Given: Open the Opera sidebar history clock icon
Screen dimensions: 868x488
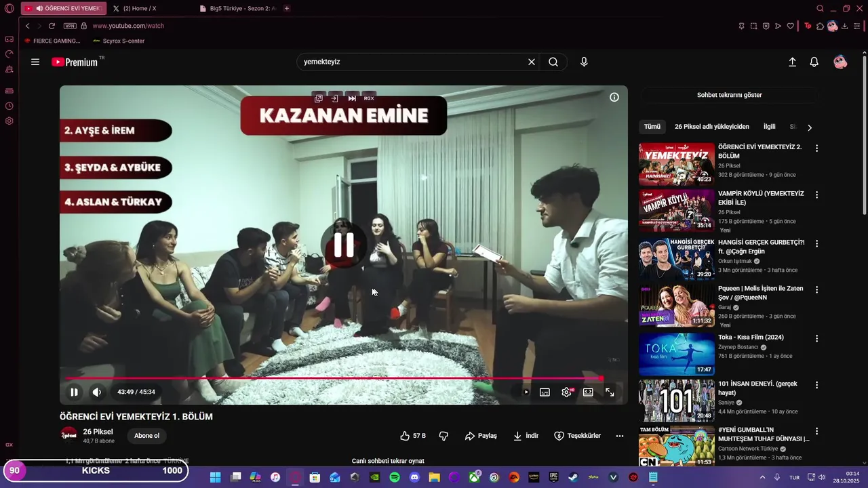Looking at the screenshot, I should coord(9,106).
